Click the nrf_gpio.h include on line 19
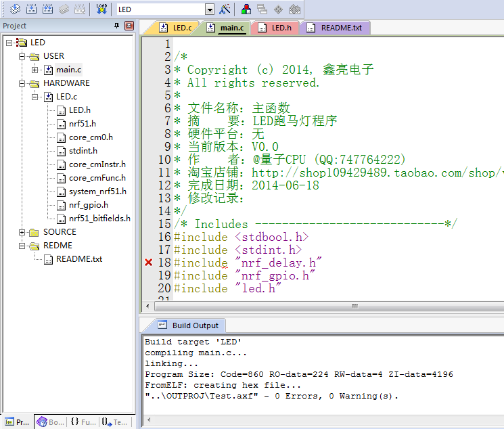The height and width of the screenshot is (429, 504). (x=275, y=275)
